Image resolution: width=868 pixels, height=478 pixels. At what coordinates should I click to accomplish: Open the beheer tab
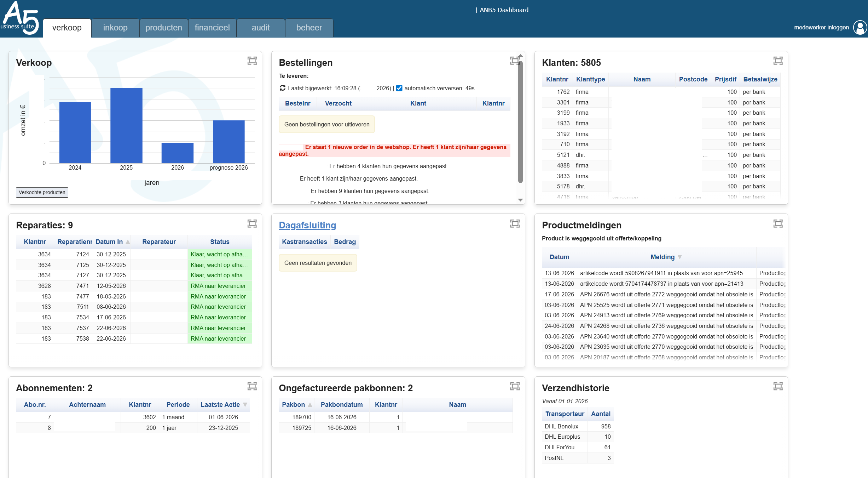tap(309, 28)
